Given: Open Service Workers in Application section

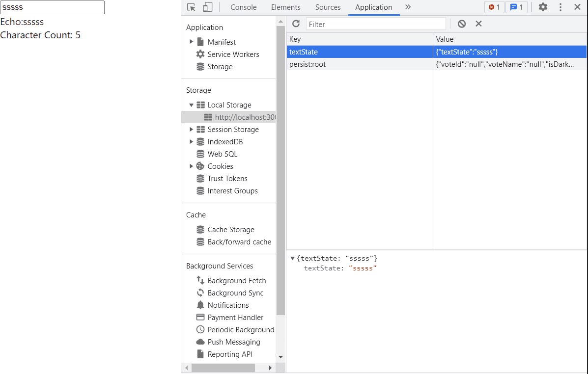Looking at the screenshot, I should (x=233, y=54).
